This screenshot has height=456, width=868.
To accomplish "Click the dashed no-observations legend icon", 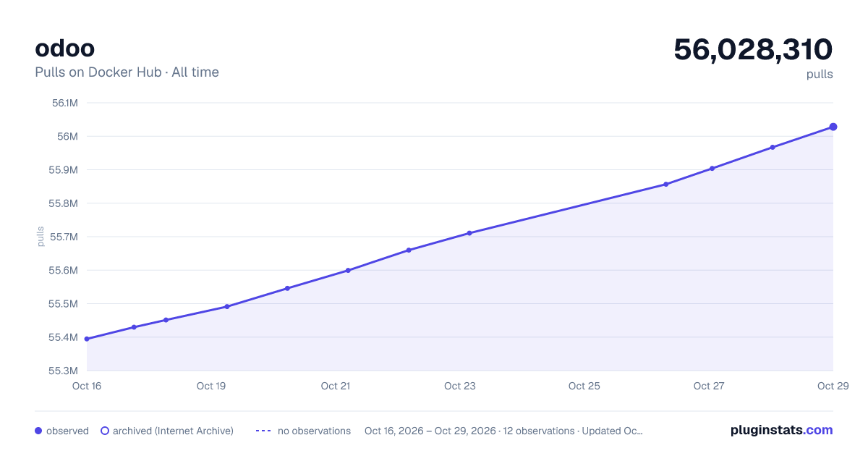I will pos(263,431).
